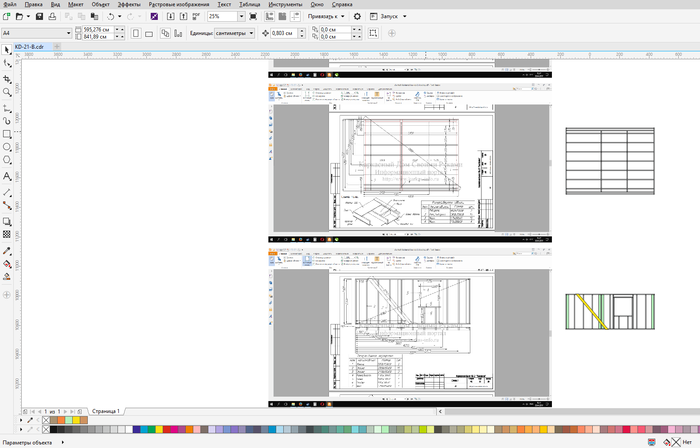The image size is (700, 448).
Task: Select the Eyedropper tool
Action: click(7, 250)
